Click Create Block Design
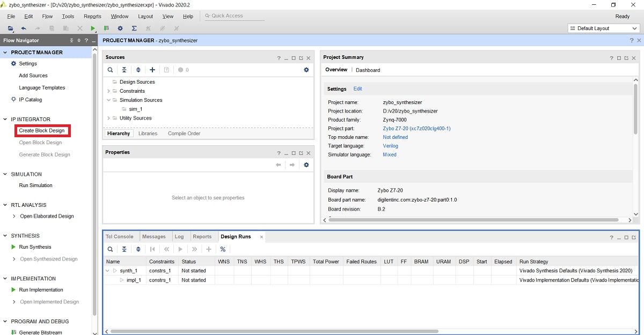This screenshot has width=644, height=335. [x=41, y=130]
